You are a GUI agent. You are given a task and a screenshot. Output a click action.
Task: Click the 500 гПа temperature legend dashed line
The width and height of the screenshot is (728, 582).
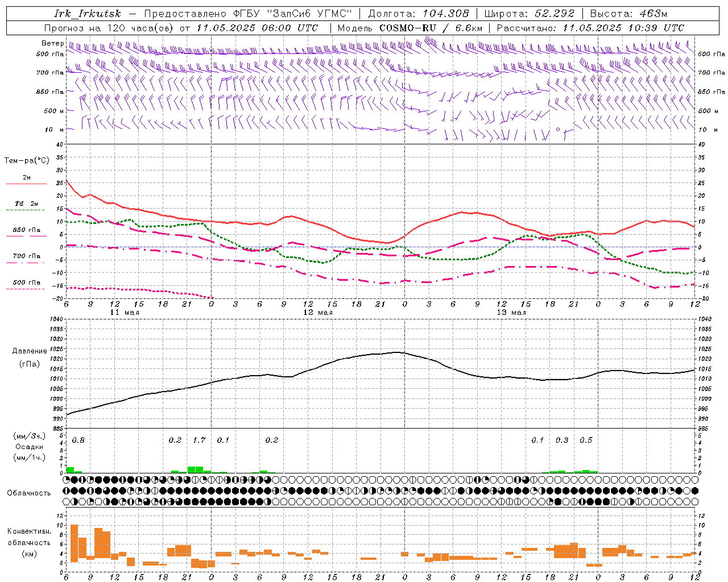click(x=25, y=289)
